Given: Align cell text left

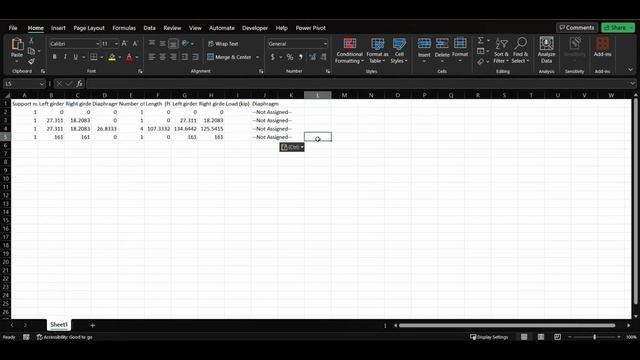Looking at the screenshot, I should click(x=152, y=57).
